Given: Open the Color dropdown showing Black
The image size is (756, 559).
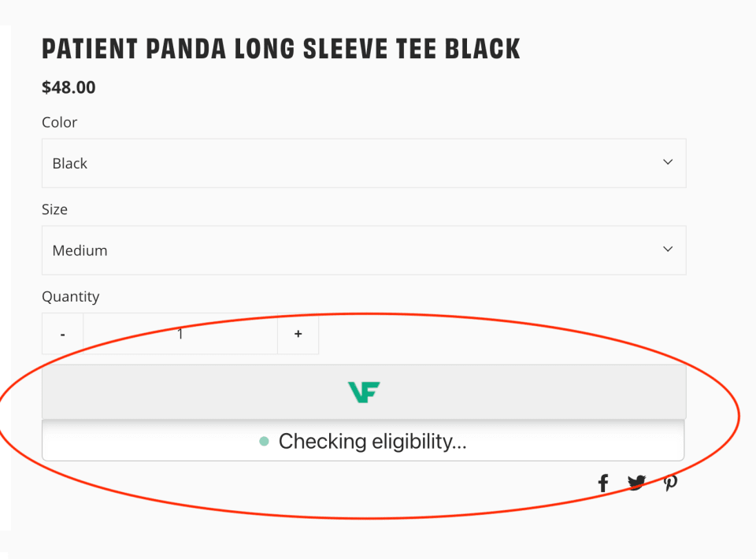Looking at the screenshot, I should [363, 163].
